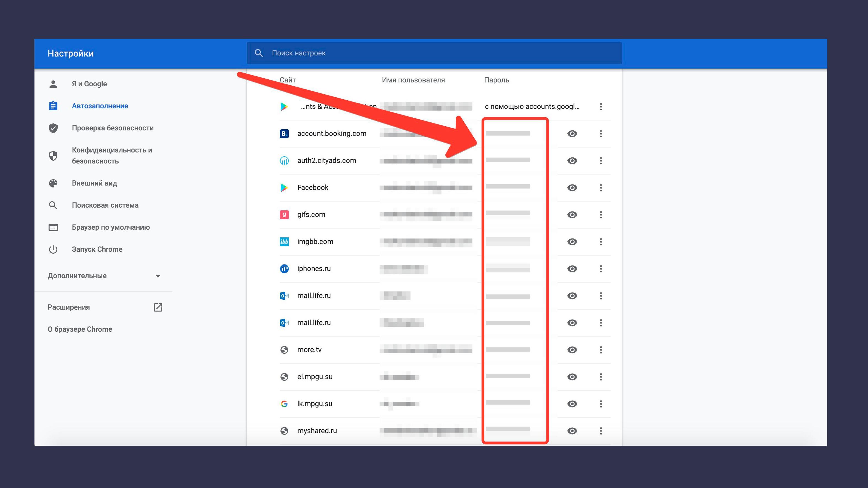
Task: Click the Booking 'B' favicon
Action: [x=284, y=134]
